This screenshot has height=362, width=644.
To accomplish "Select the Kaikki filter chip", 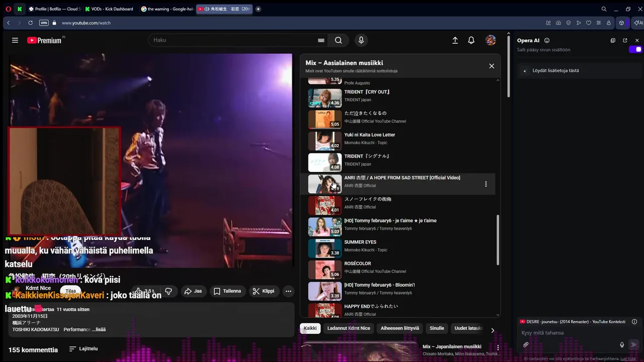I will point(310,328).
